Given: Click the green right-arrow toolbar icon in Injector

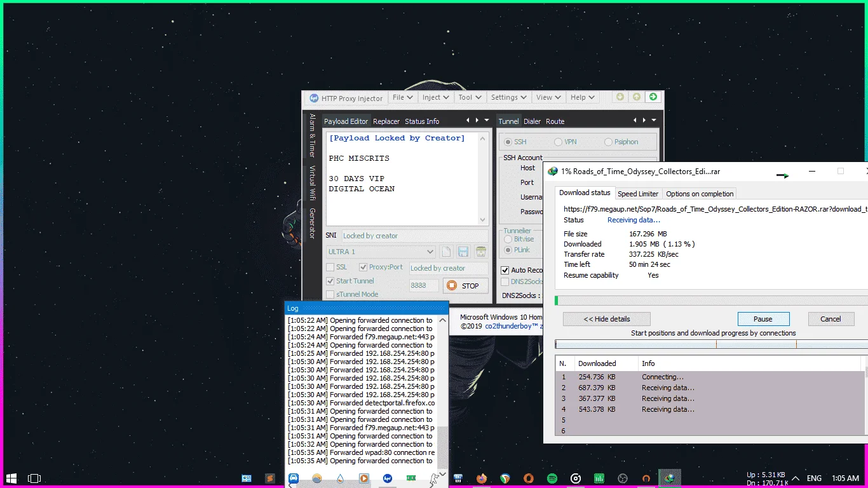Looking at the screenshot, I should 653,97.
